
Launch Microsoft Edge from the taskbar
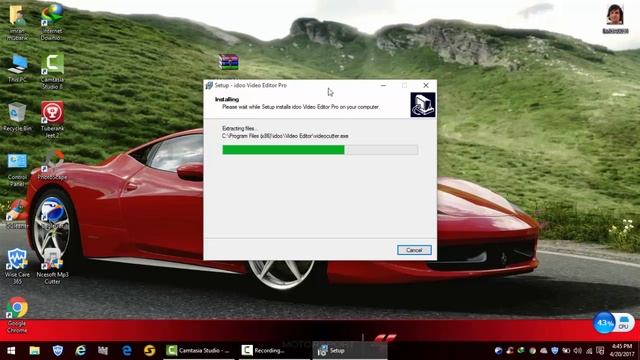[x=127, y=350]
